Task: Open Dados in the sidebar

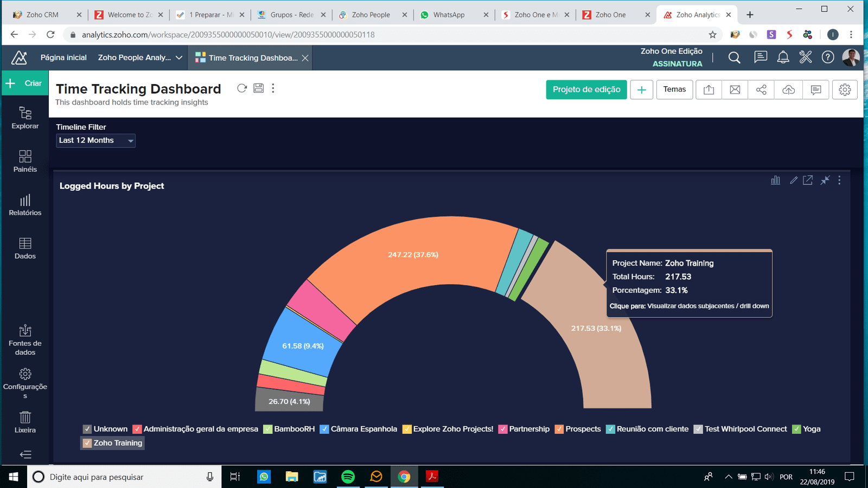Action: (x=25, y=248)
